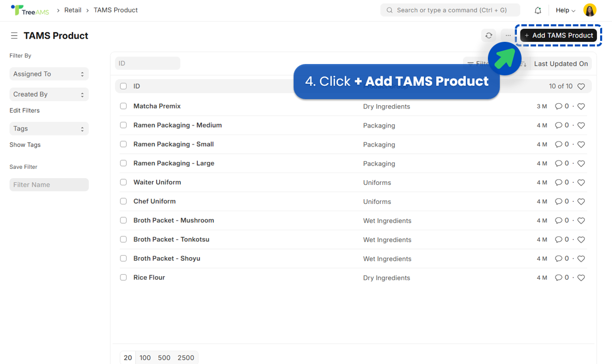The width and height of the screenshot is (612, 364).
Task: Click Uniforms group in Waiter Uniform row
Action: coord(377,183)
